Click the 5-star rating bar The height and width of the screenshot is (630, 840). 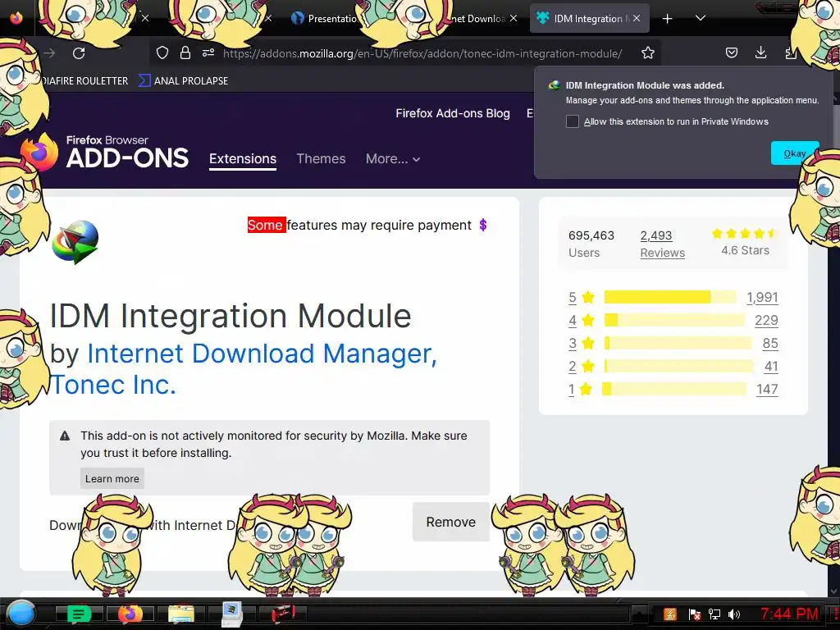coord(670,297)
